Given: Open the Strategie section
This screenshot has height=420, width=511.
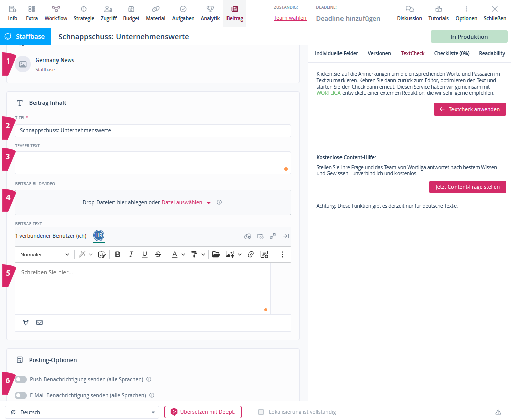Looking at the screenshot, I should tap(84, 13).
